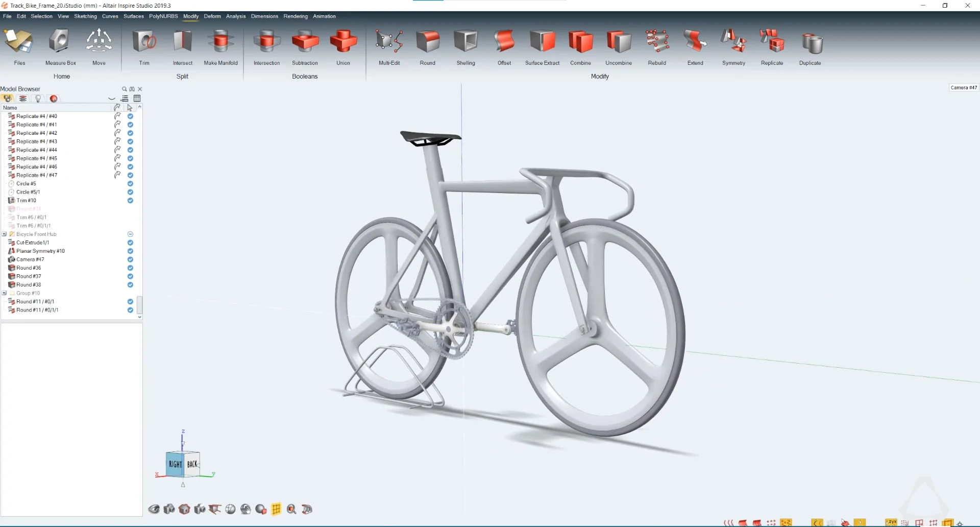The width and height of the screenshot is (980, 527).
Task: Click the list view icon in the browser toolbar
Action: 125,99
